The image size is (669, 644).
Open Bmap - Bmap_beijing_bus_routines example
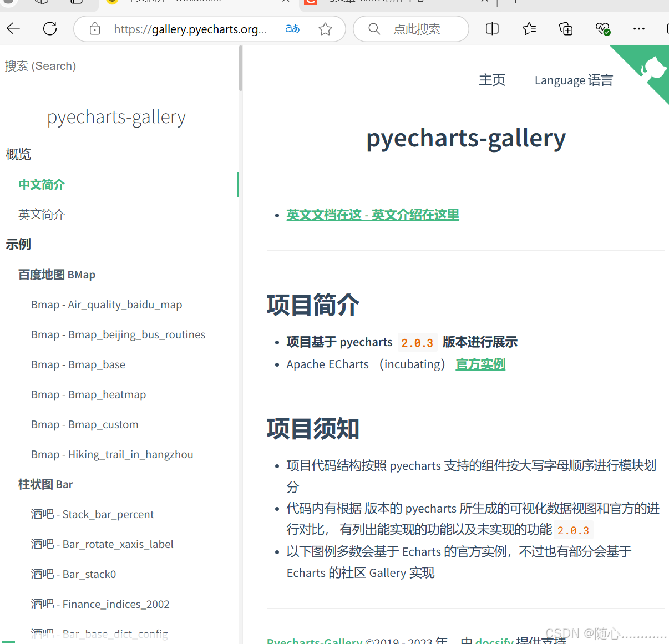(x=118, y=334)
